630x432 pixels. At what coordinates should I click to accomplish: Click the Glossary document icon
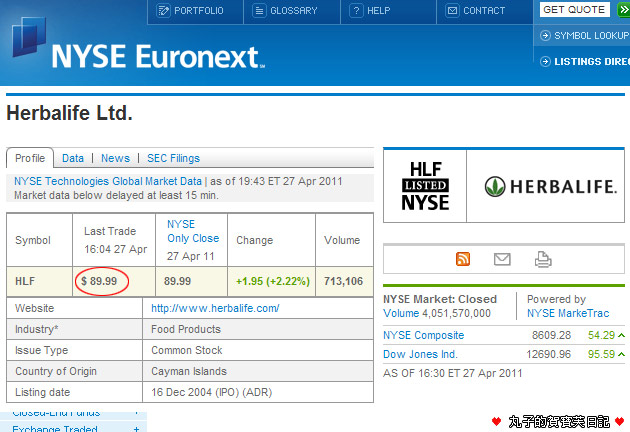tap(259, 10)
